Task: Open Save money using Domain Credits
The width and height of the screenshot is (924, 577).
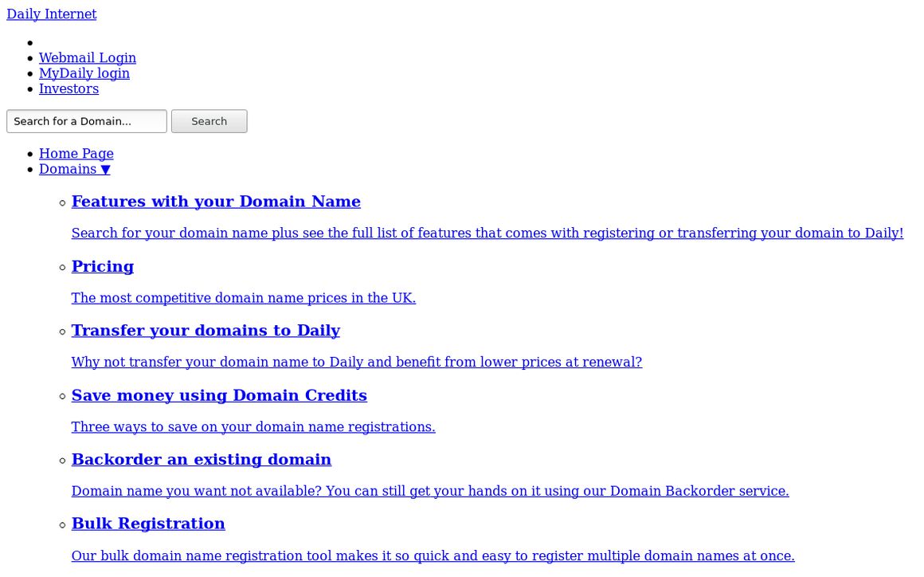Action: tap(219, 395)
